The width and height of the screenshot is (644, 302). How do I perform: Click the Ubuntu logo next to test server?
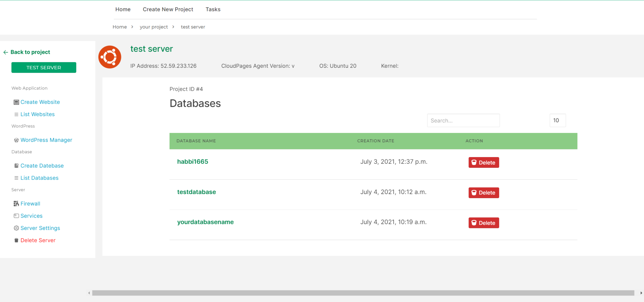pos(110,57)
